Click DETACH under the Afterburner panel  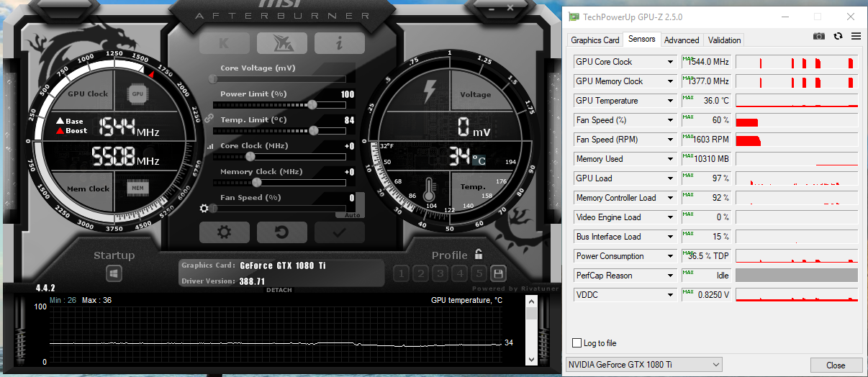(x=279, y=290)
